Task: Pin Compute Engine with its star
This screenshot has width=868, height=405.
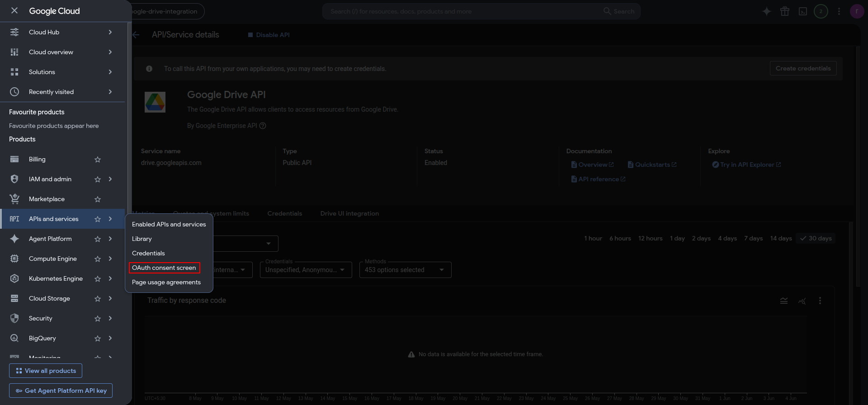Action: point(98,259)
